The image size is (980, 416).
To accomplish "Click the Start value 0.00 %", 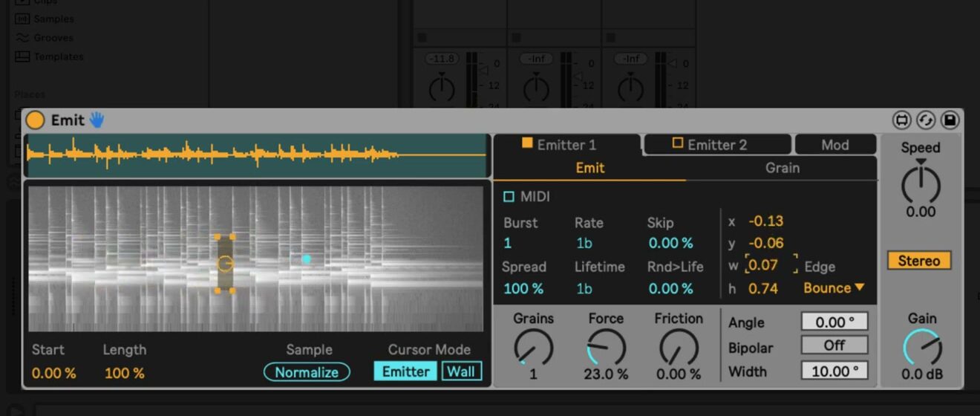I will (x=53, y=373).
